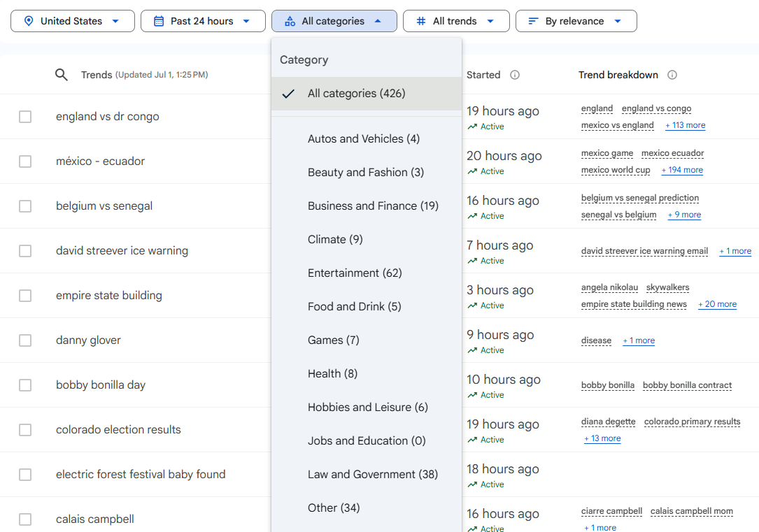Viewport: 759px width, 532px height.
Task: Tick the bobby bonilla day checkbox
Action: 25,385
